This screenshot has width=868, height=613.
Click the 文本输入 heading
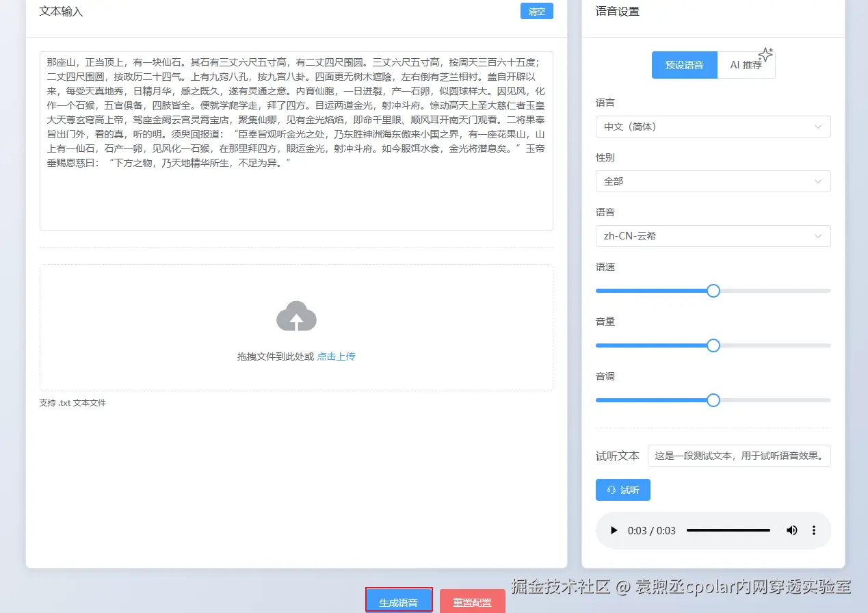click(x=62, y=12)
